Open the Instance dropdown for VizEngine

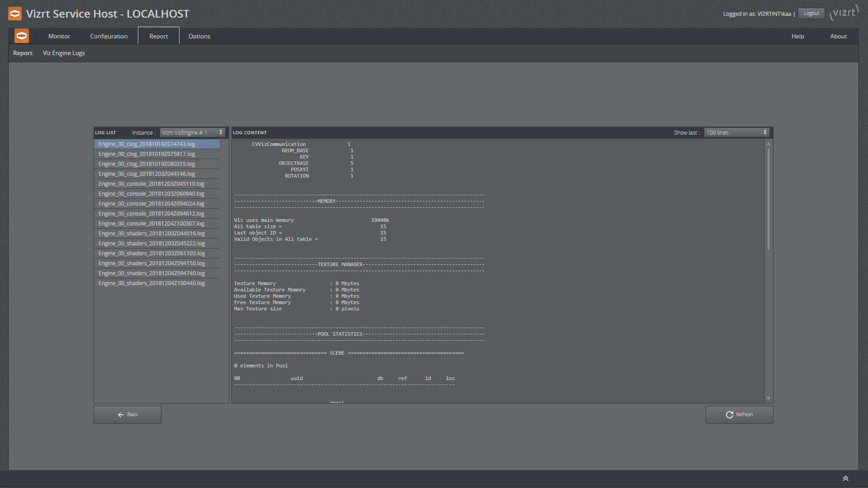coord(191,132)
